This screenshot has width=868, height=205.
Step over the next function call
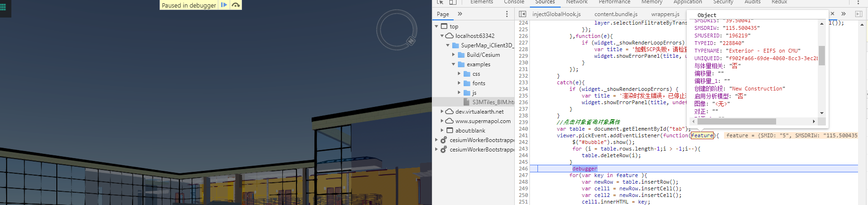tap(235, 5)
